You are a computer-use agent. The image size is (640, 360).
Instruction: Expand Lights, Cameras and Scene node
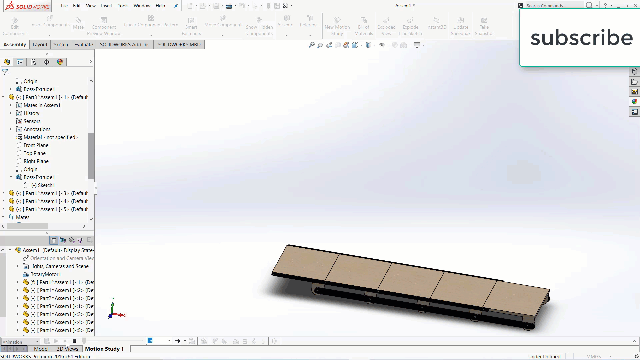(18, 266)
